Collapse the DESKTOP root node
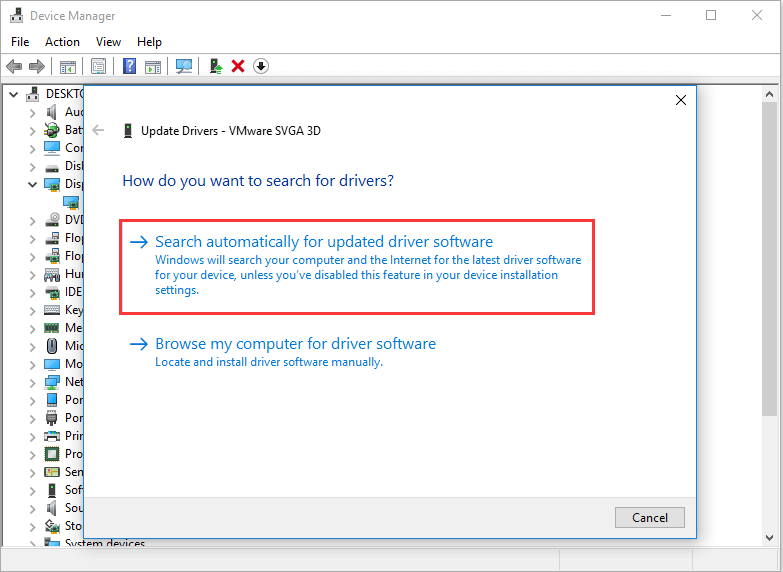 [14, 94]
